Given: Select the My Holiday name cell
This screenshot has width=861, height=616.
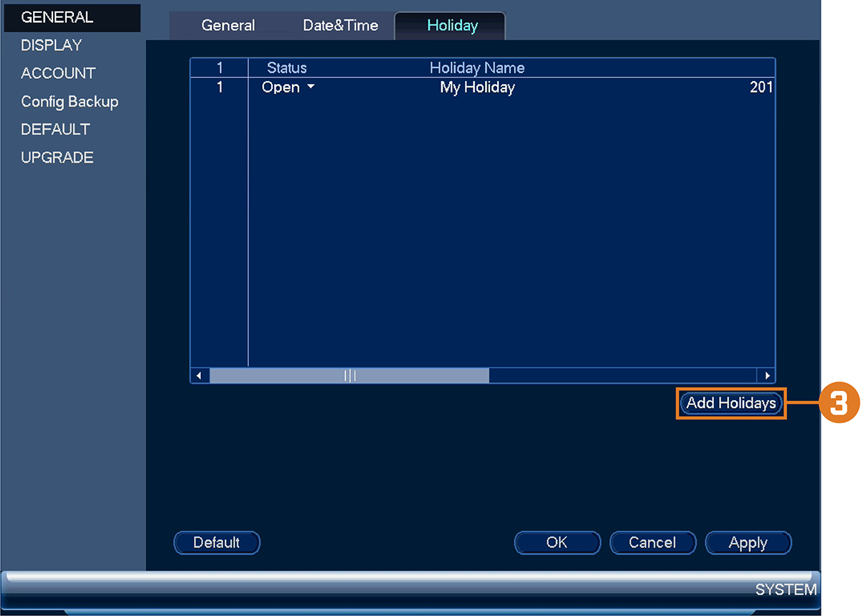Looking at the screenshot, I should coord(477,87).
